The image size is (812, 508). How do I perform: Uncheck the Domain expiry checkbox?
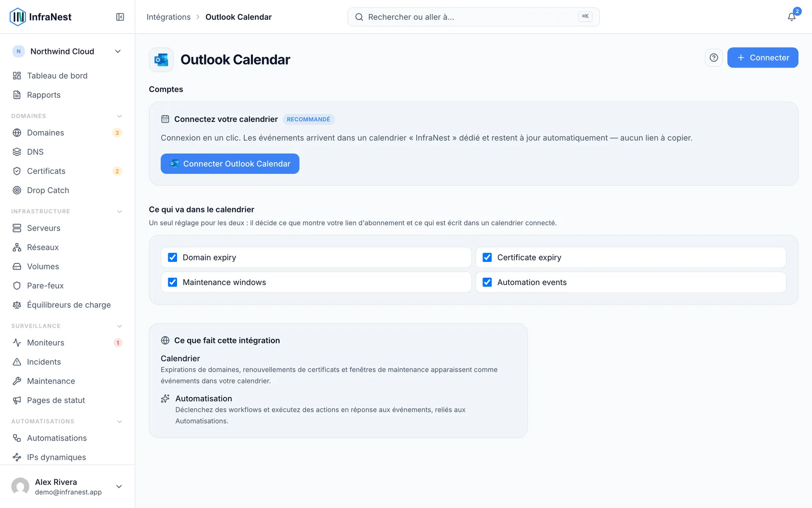(x=172, y=257)
